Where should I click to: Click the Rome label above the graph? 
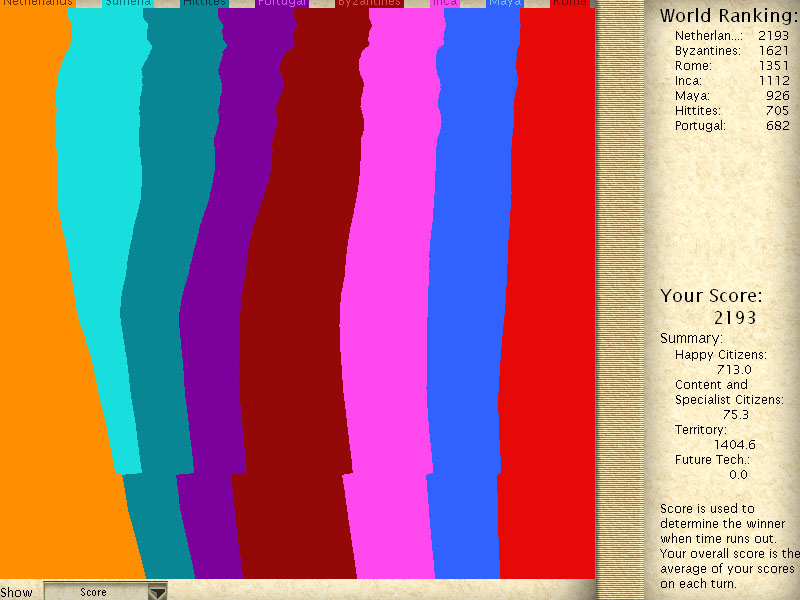pyautogui.click(x=571, y=3)
